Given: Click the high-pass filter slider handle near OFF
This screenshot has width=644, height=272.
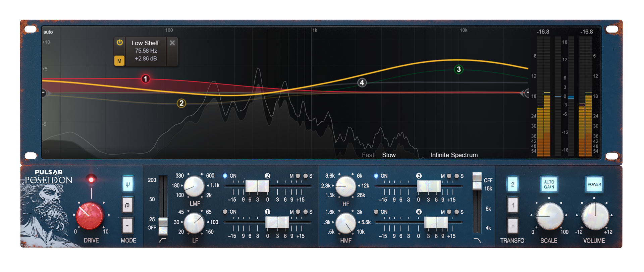Looking at the screenshot, I should [163, 226].
